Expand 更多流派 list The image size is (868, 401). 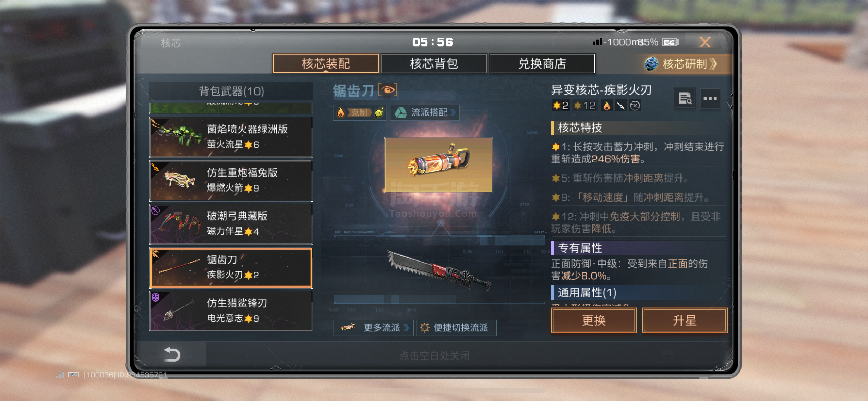(x=373, y=328)
